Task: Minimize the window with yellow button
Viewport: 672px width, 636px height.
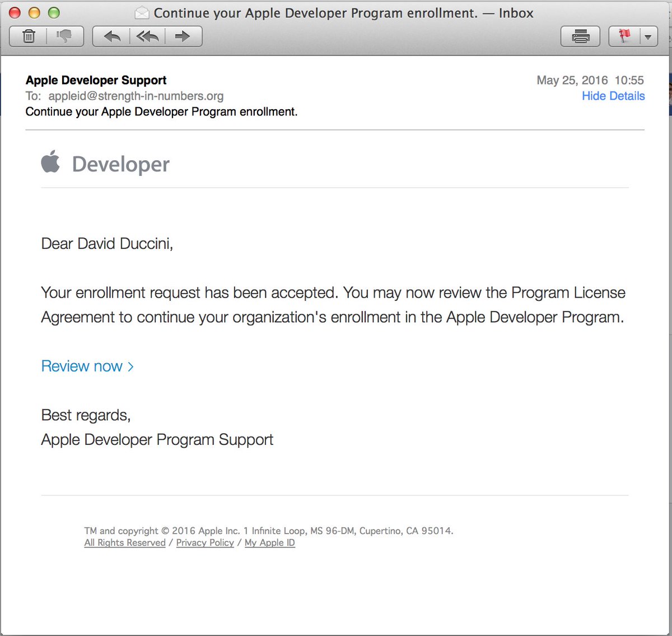Action: 34,13
